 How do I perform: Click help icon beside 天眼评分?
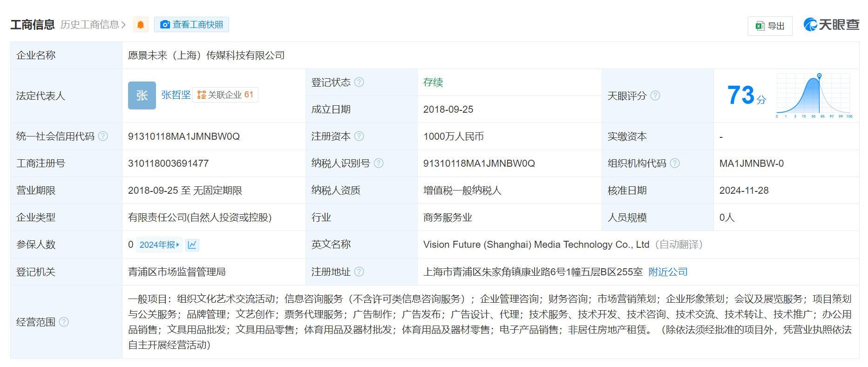point(655,96)
